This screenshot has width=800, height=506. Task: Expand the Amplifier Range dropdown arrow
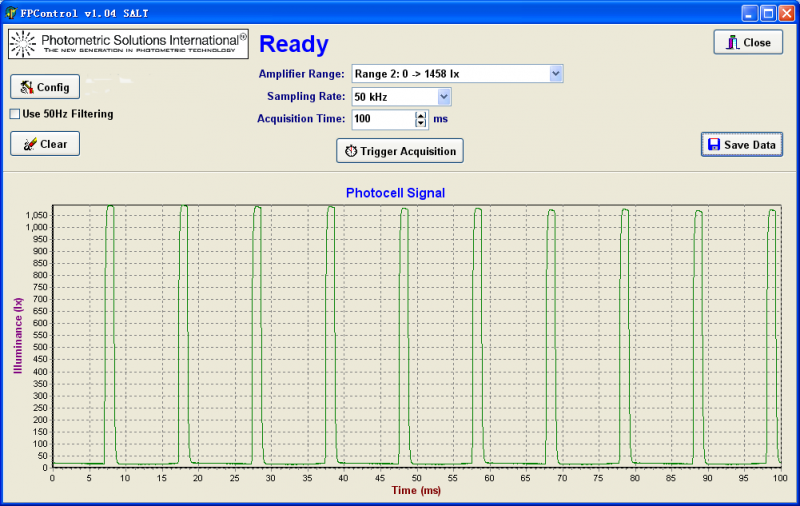[x=556, y=74]
